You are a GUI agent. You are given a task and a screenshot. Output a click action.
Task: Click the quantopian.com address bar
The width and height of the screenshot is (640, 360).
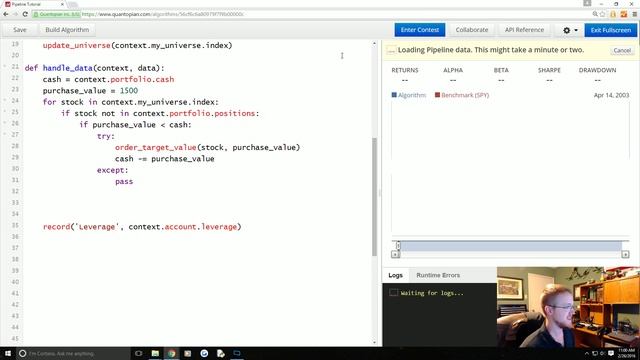click(310, 14)
